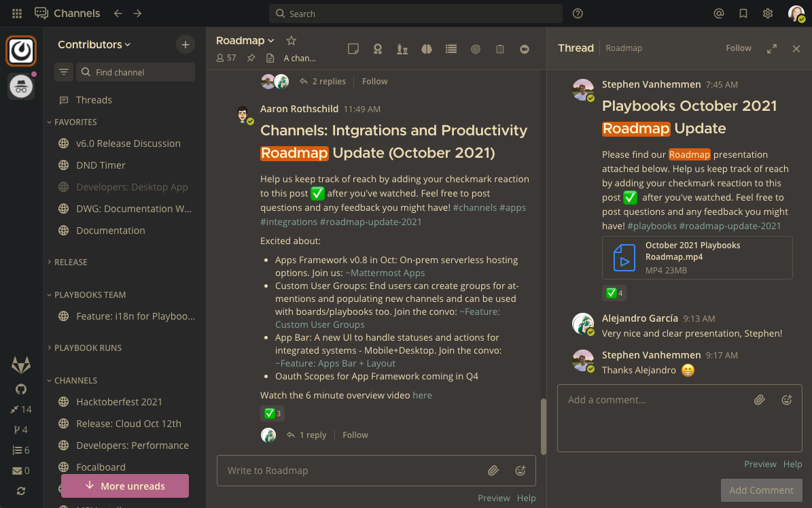Open the Boards target icon in header

point(476,48)
